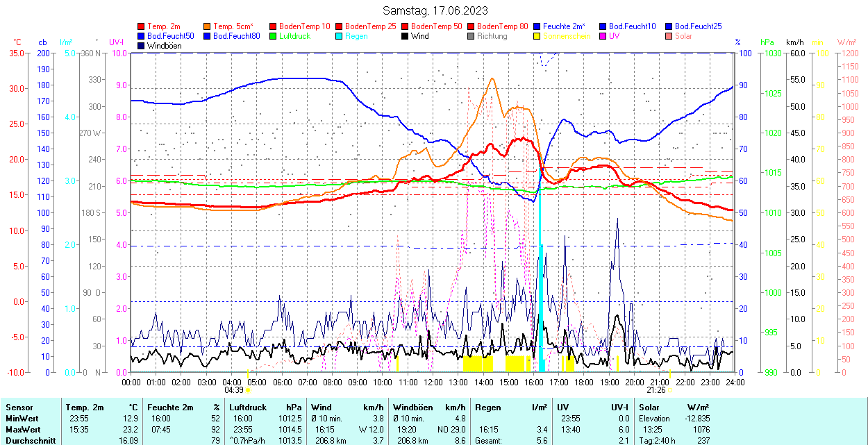Screen dimensions: 868x445
Task: Click the Regen column header in table
Action: click(x=487, y=408)
